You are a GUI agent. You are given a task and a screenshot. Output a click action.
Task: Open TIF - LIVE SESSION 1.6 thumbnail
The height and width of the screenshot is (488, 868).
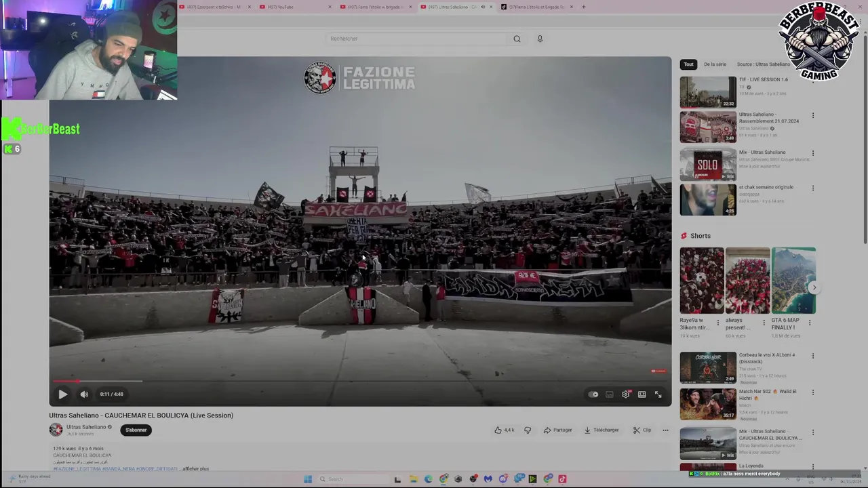click(x=708, y=92)
